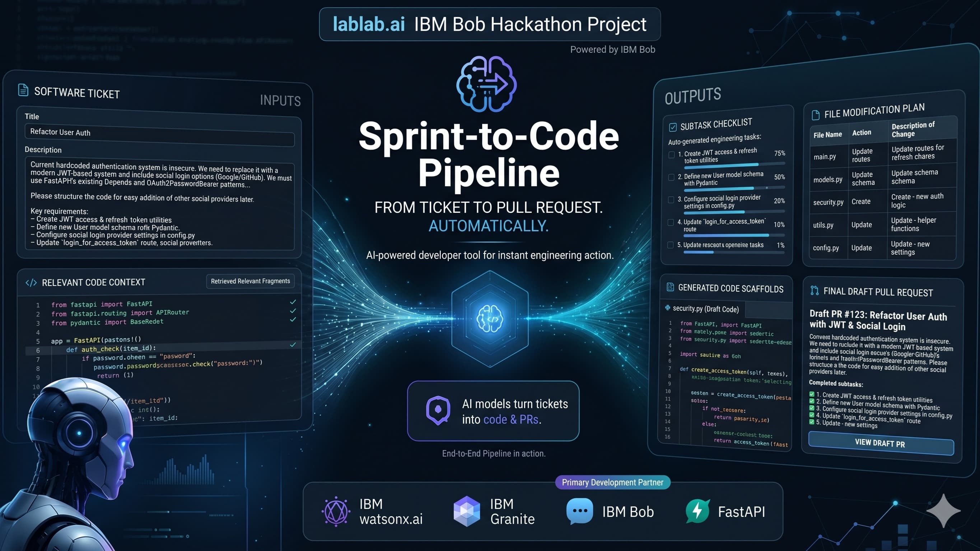
Task: Click the Python icon beside security.py
Action: [668, 308]
